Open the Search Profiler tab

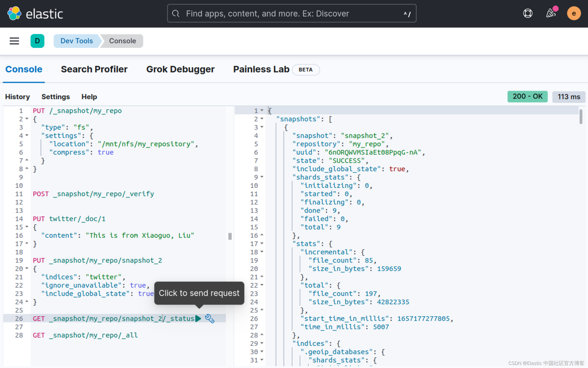click(94, 69)
